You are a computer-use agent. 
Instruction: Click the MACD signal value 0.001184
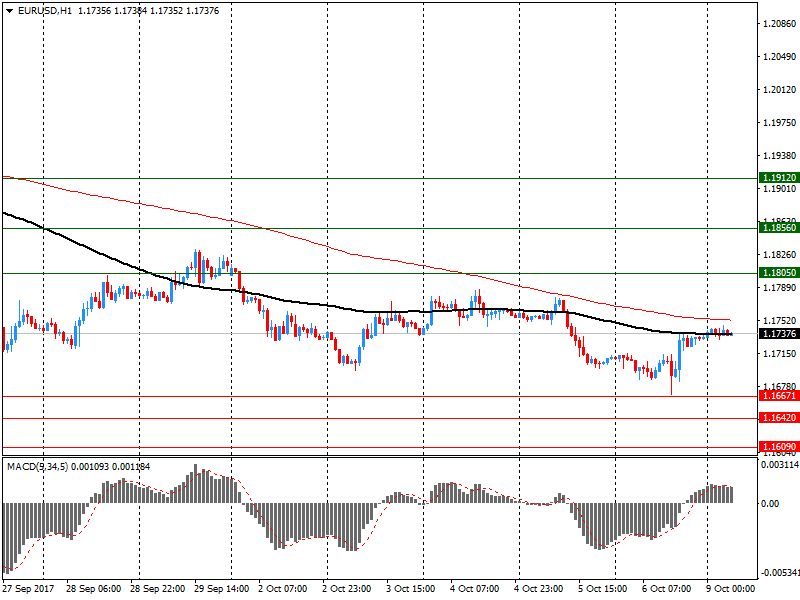(131, 467)
